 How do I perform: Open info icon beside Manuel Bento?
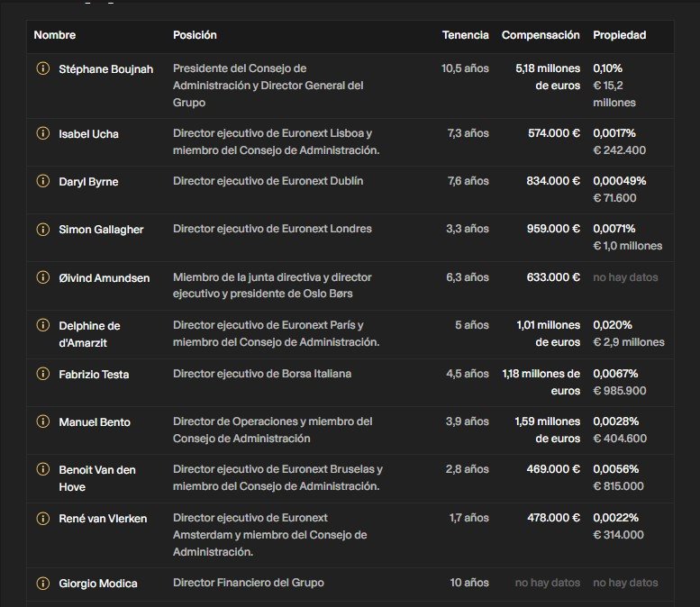click(43, 421)
